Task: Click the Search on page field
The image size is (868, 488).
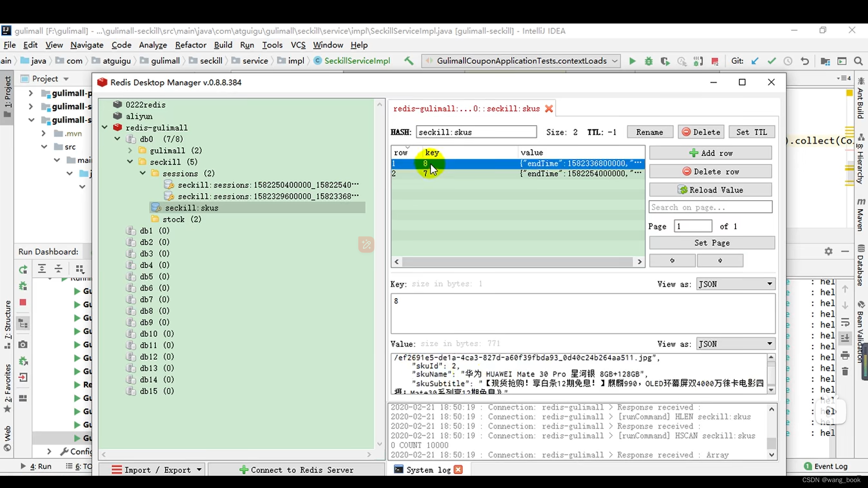Action: click(x=710, y=207)
